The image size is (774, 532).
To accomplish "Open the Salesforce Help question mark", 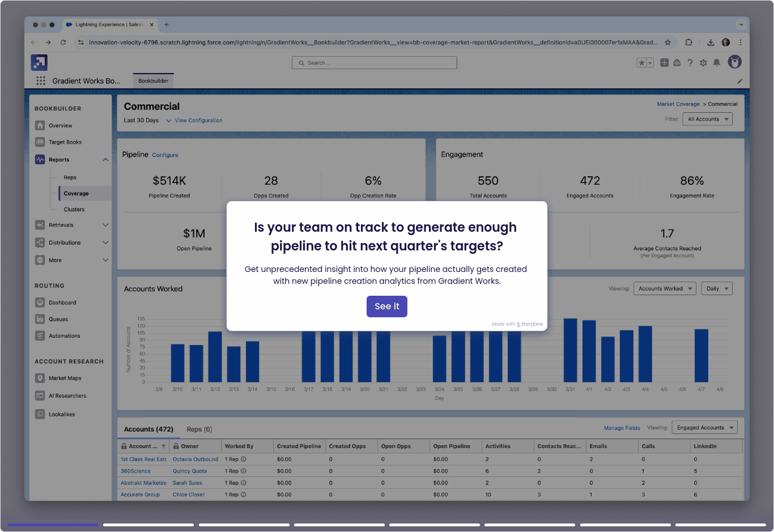I will pos(690,63).
